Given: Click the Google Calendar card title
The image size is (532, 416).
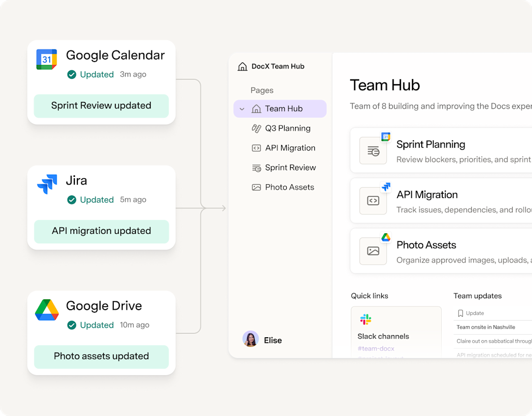Looking at the screenshot, I should (x=115, y=55).
